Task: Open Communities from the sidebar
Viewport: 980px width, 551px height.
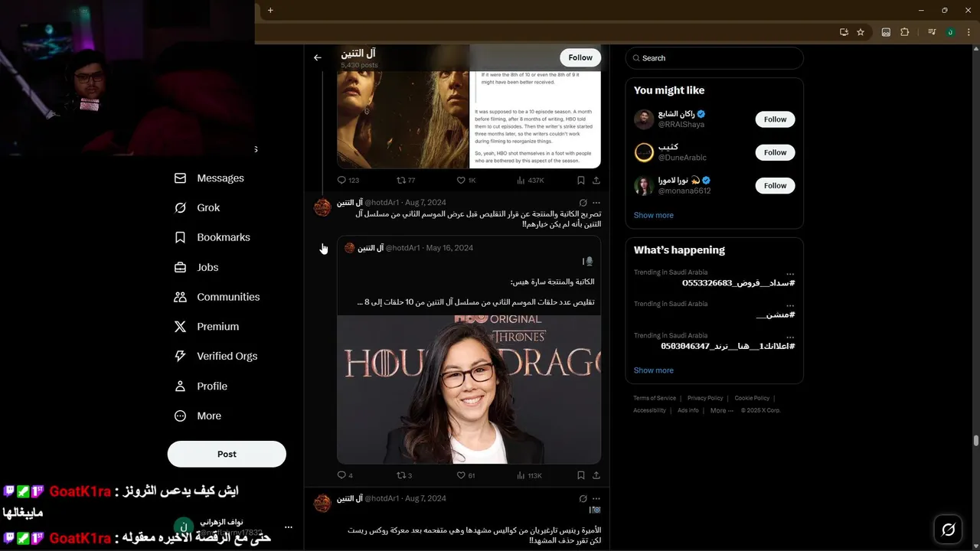Action: click(x=217, y=297)
